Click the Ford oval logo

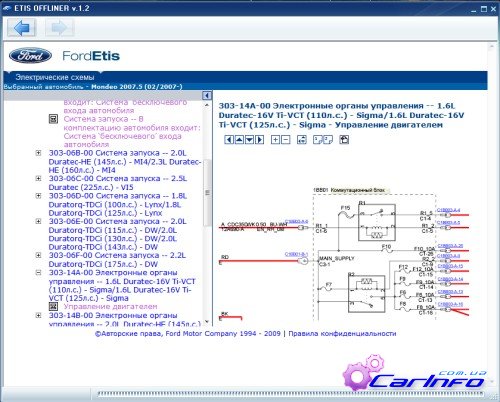pyautogui.click(x=30, y=56)
